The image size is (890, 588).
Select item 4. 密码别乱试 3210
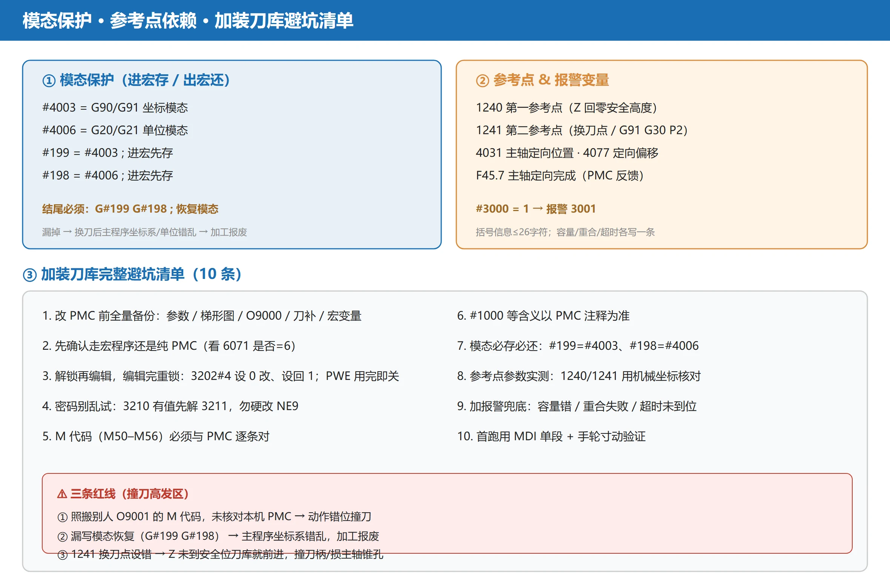(x=170, y=406)
